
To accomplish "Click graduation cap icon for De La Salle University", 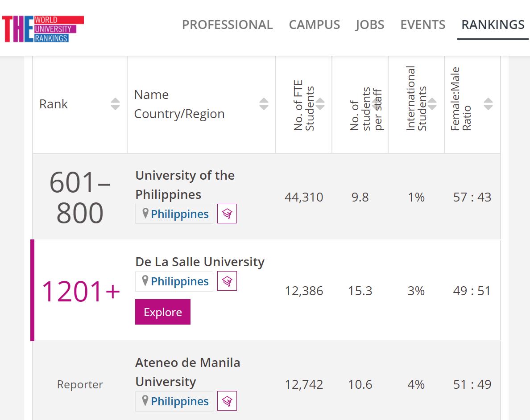I will [227, 281].
